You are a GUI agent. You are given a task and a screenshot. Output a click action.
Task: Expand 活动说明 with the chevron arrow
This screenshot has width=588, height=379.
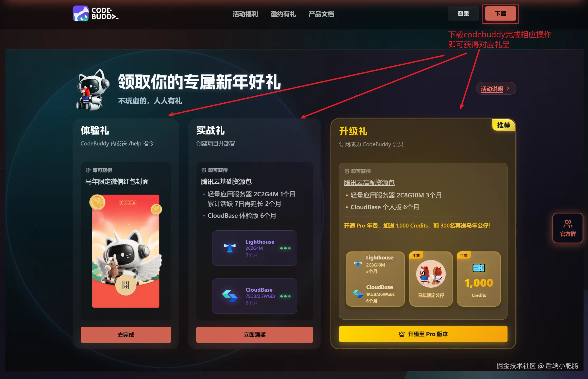[x=508, y=89]
